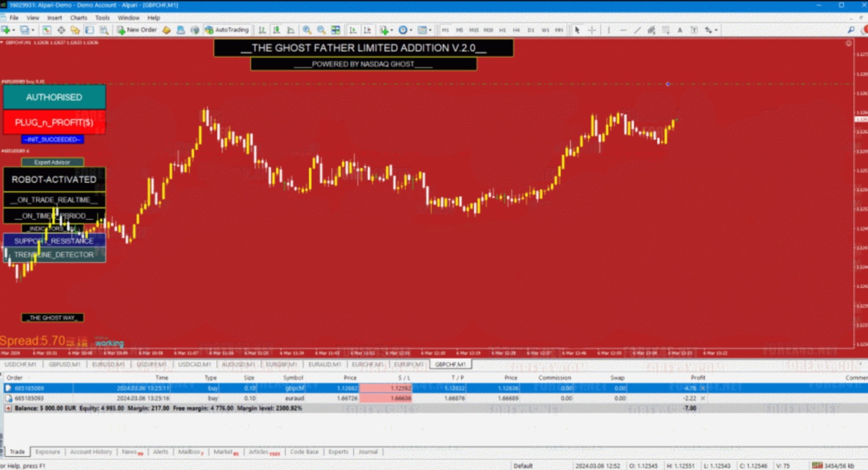Select the H1 timeframe
The width and height of the screenshot is (868, 470).
point(502,30)
